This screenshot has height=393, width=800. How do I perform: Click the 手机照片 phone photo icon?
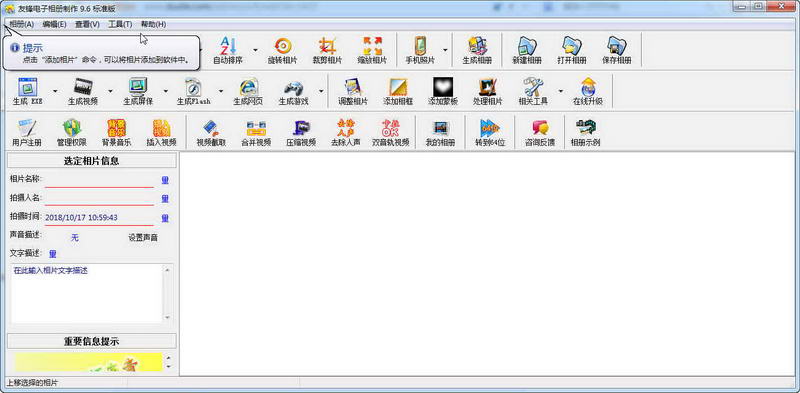pos(420,51)
